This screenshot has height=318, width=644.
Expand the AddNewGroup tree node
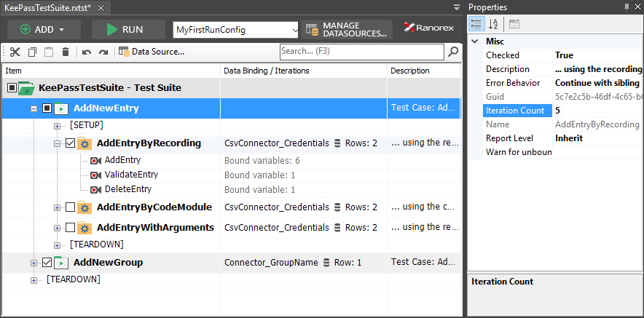[x=34, y=263]
